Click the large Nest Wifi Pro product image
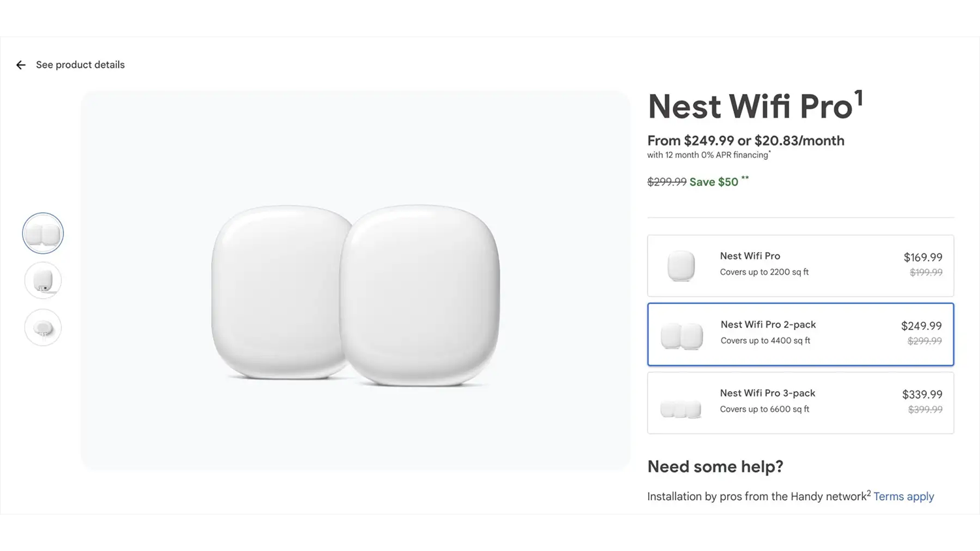The width and height of the screenshot is (980, 551). coord(355,294)
